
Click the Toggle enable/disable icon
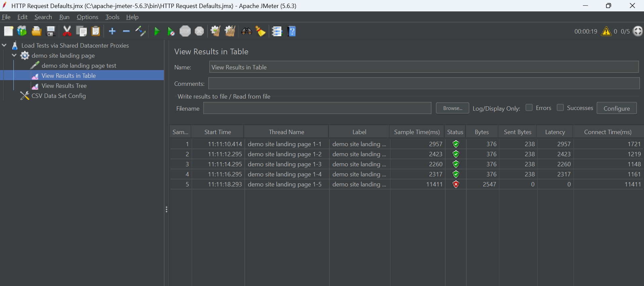(x=140, y=31)
